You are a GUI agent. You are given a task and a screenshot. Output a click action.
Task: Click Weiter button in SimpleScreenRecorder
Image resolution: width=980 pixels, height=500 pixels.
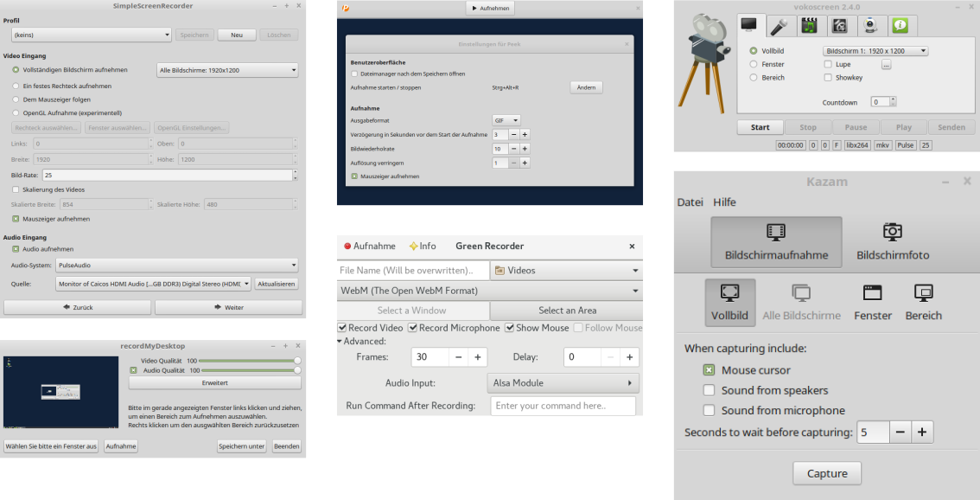click(x=229, y=307)
